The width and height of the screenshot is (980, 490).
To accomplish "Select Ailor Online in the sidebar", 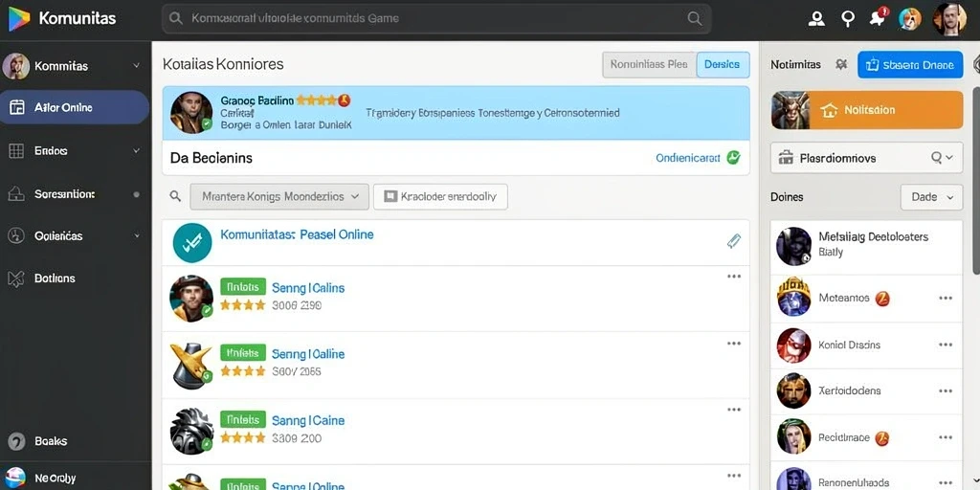I will (x=75, y=107).
